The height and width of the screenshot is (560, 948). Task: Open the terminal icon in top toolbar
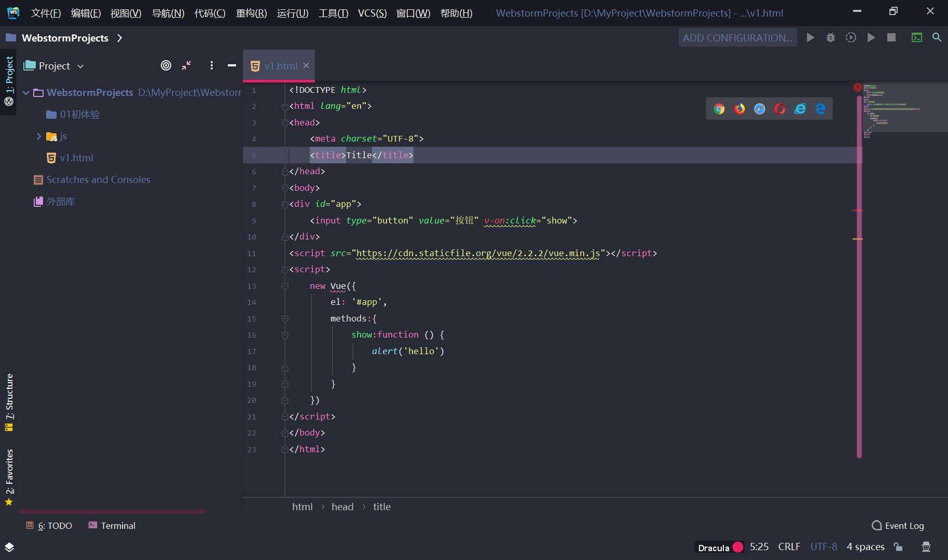click(x=917, y=38)
